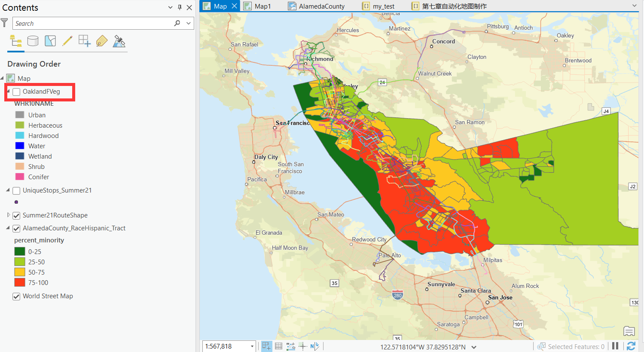This screenshot has height=352, width=644.
Task: Open the view tabs overflow dropdown
Action: [x=635, y=6]
